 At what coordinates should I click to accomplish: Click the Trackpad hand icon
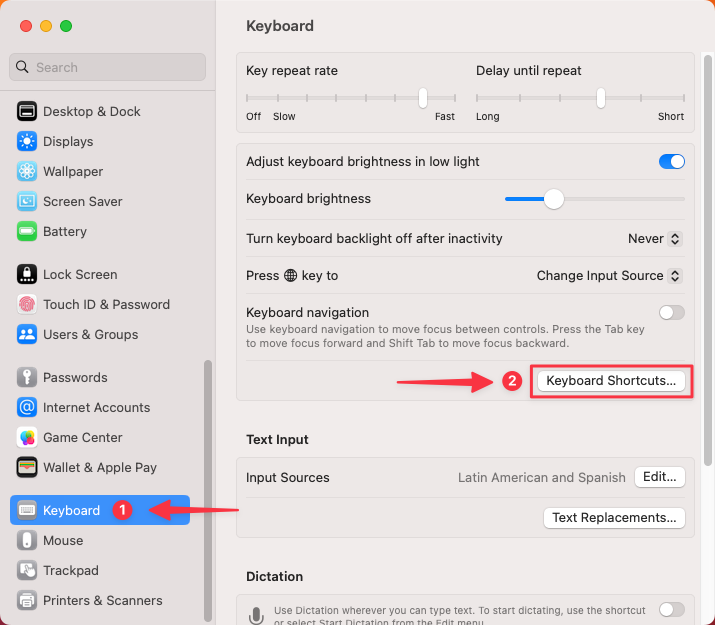[27, 570]
